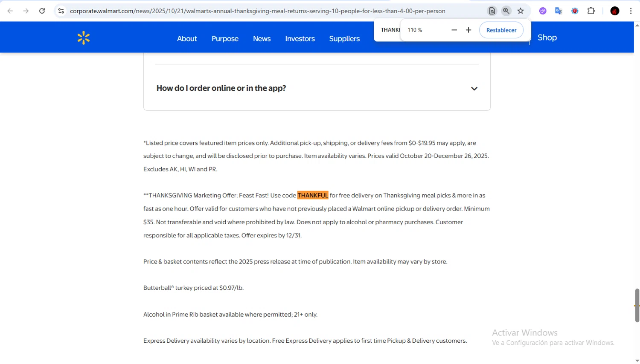The height and width of the screenshot is (364, 640).
Task: Decrease zoom with the minus button
Action: pos(454,30)
